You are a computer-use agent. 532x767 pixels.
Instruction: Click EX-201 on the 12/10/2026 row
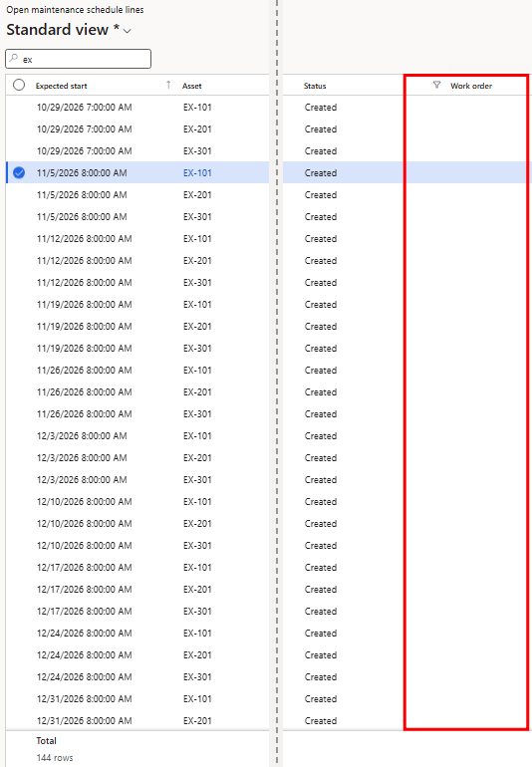197,523
